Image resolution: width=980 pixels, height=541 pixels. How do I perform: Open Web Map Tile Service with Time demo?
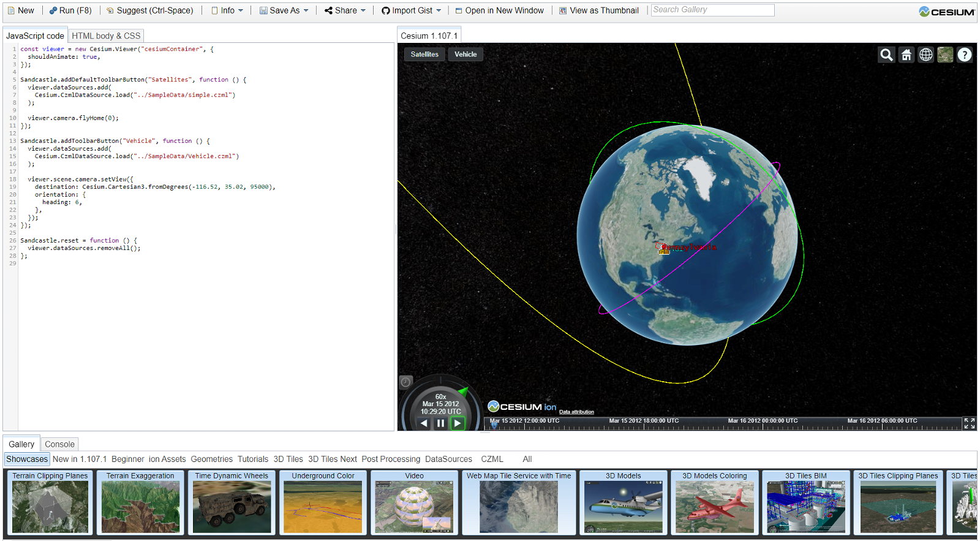pos(519,502)
